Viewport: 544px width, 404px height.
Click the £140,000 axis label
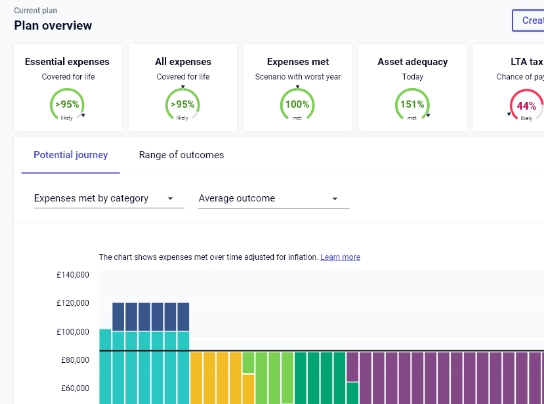click(73, 275)
